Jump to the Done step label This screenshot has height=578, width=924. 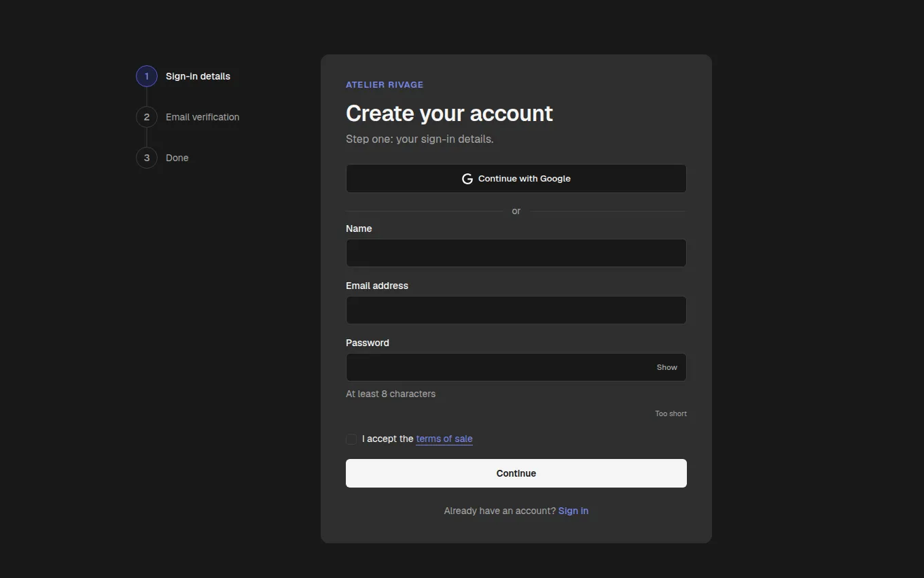177,158
